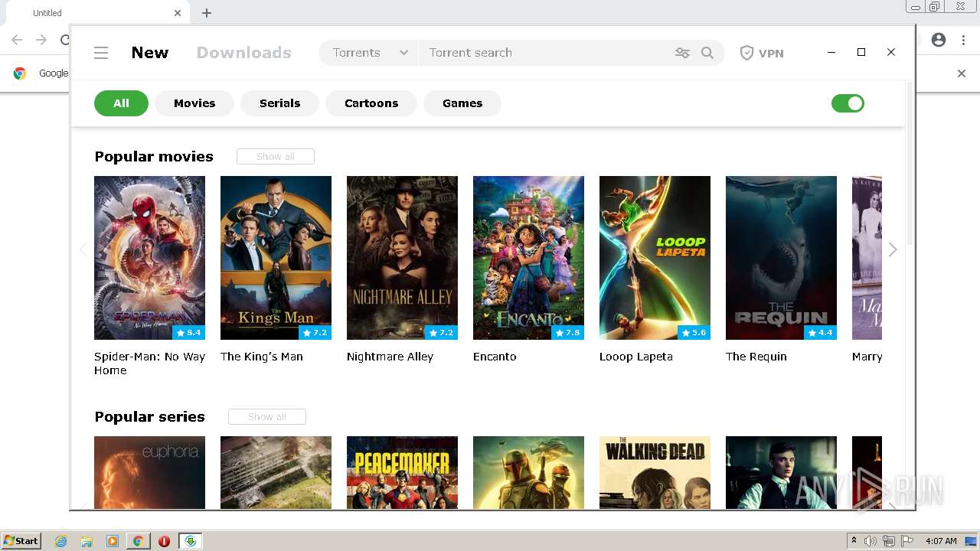
Task: Expand the Torrents search type dropdown
Action: point(369,53)
